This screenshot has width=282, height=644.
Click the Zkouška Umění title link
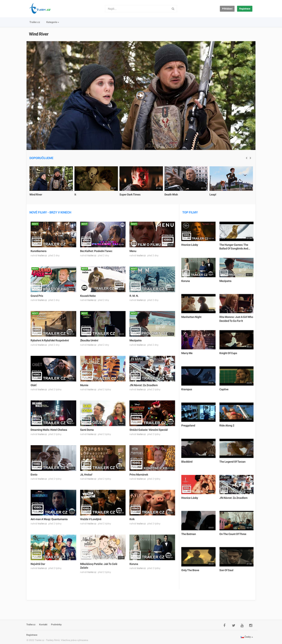[x=89, y=341]
